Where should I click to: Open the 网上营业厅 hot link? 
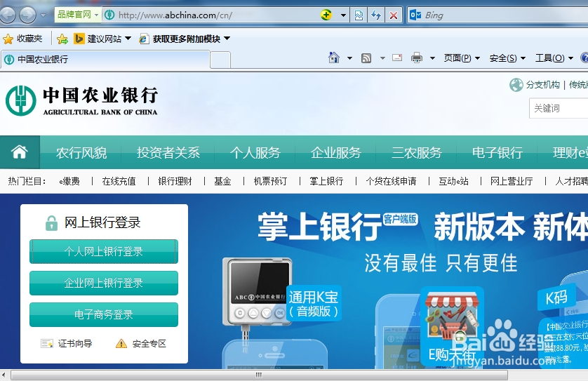(512, 182)
